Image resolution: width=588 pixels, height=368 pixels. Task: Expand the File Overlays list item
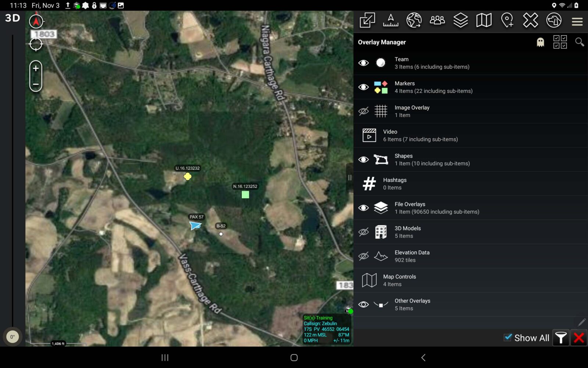[437, 208]
